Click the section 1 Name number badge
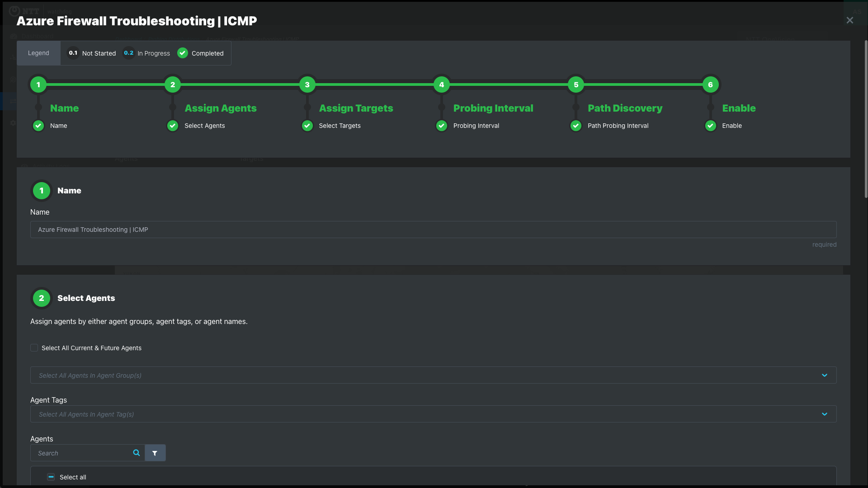868x488 pixels. (42, 191)
